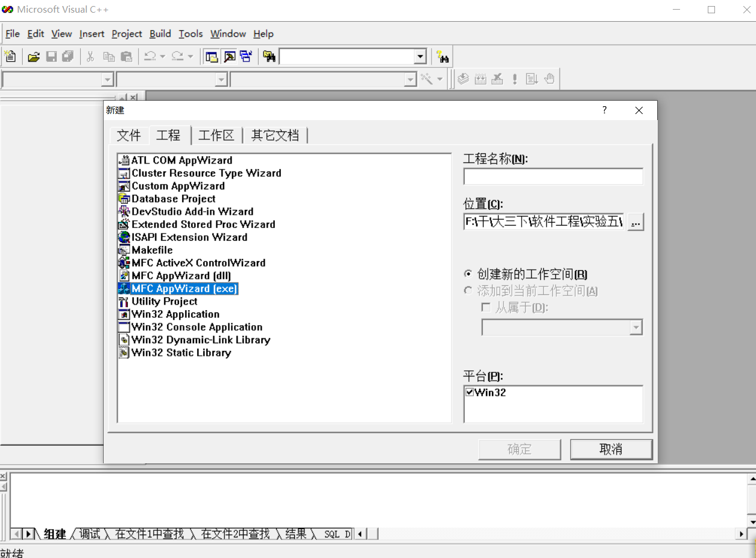Open the 从属于 dependency dropdown
Screen dimensions: 756x558
pos(636,328)
